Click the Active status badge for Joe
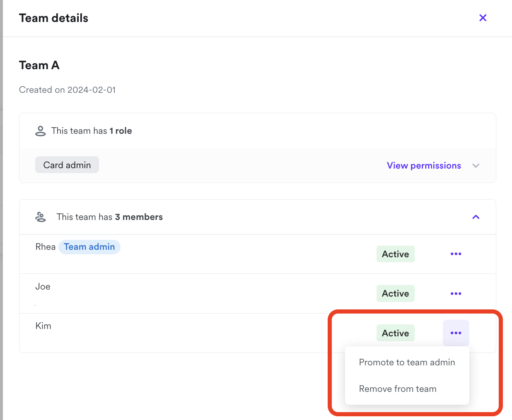 (395, 294)
